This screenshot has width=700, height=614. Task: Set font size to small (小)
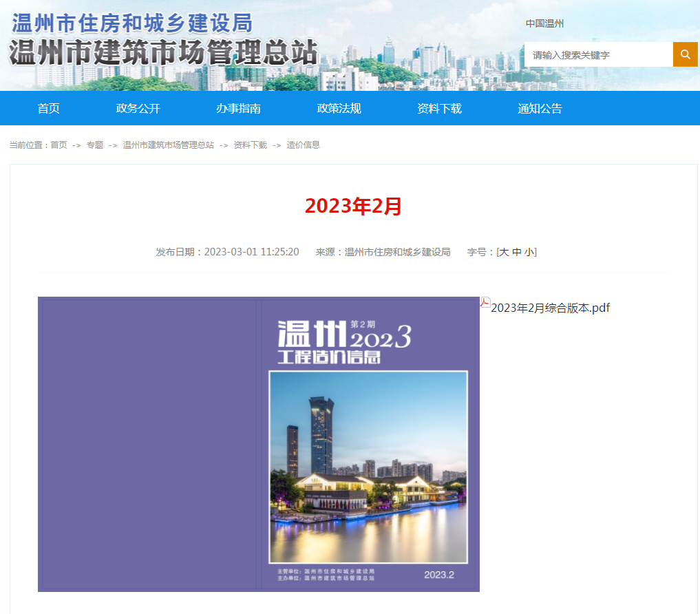click(x=529, y=252)
